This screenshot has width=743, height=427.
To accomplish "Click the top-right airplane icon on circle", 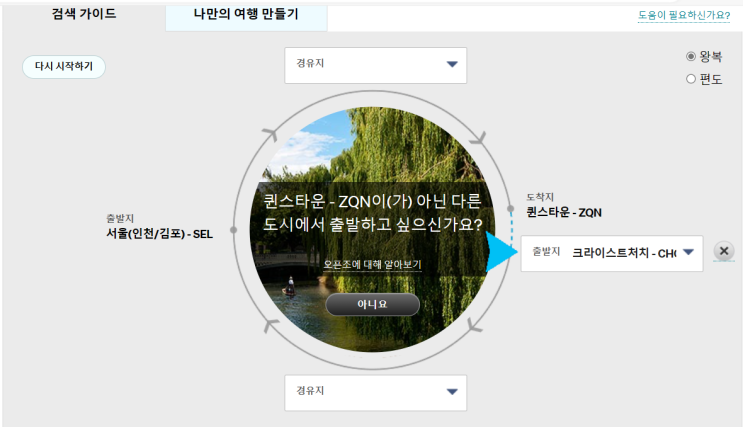I will click(x=478, y=138).
